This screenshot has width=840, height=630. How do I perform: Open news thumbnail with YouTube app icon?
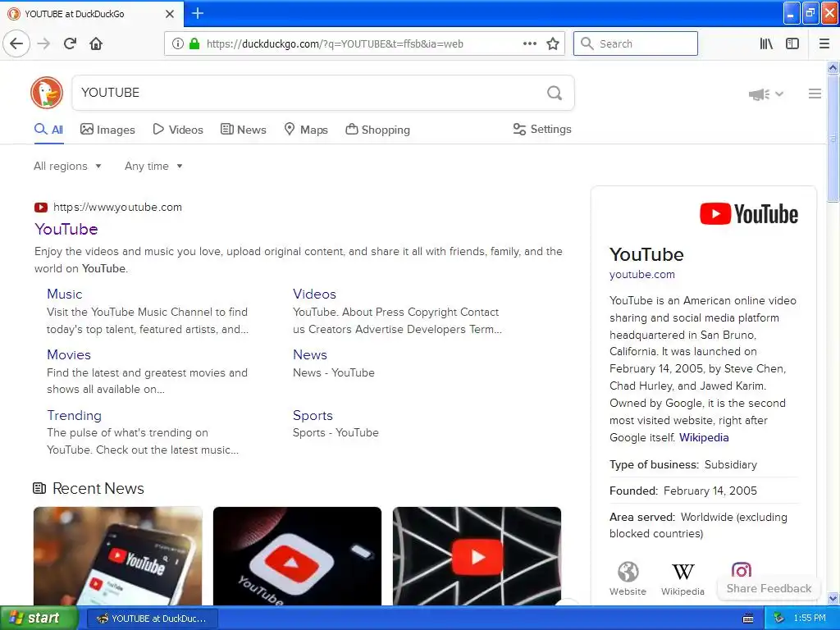297,556
